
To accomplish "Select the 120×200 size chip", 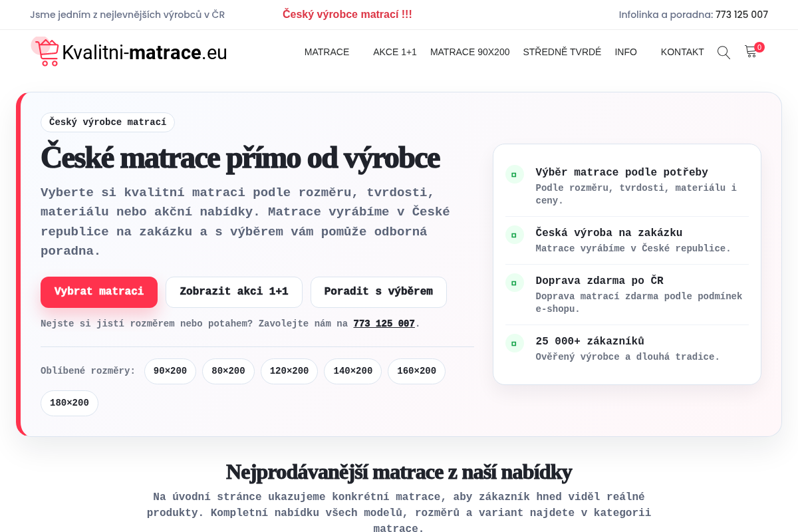I will pyautogui.click(x=289, y=371).
